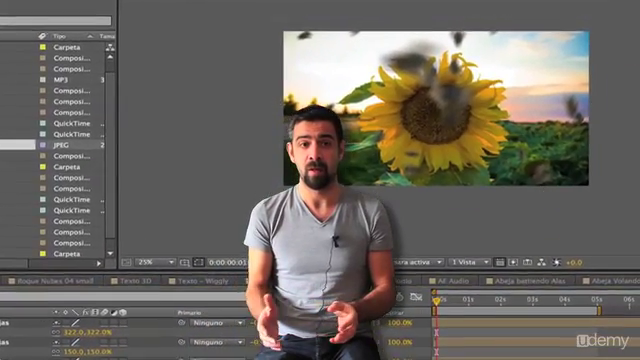Click the 322.0,322.0% scale value
640x360 pixels.
point(87,333)
